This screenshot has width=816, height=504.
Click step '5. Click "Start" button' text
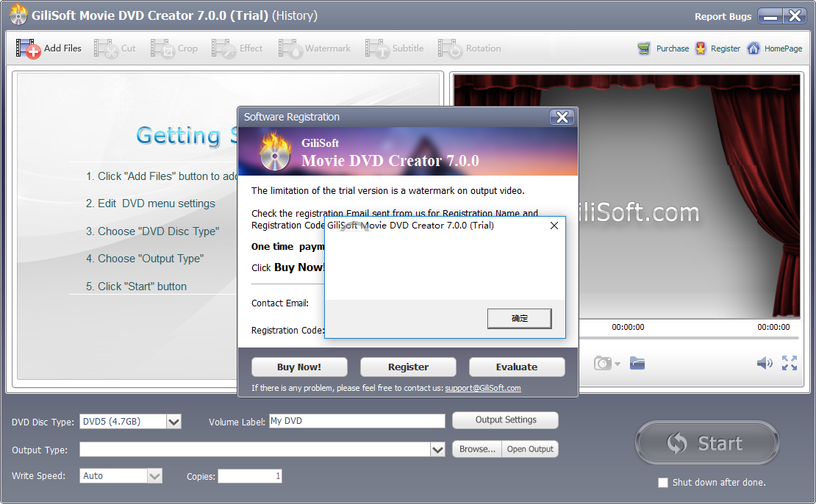[136, 286]
